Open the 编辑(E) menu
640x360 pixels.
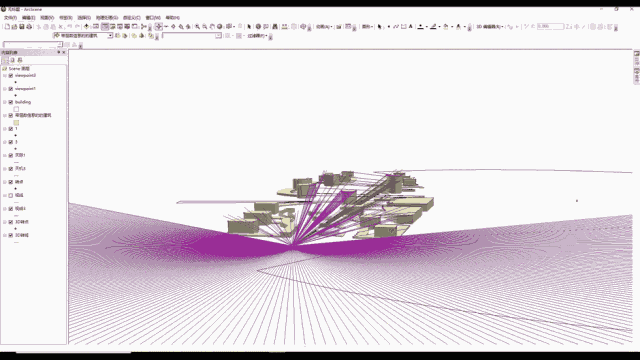coord(29,18)
